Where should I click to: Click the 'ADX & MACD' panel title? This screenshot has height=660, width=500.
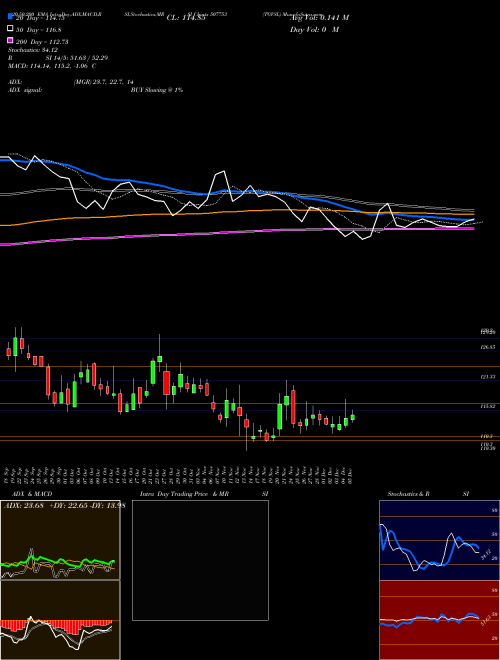point(32,494)
